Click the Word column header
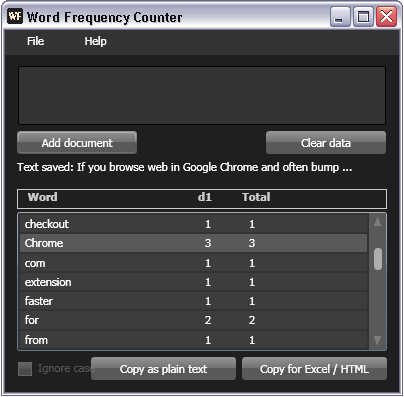404x397 pixels. 43,197
